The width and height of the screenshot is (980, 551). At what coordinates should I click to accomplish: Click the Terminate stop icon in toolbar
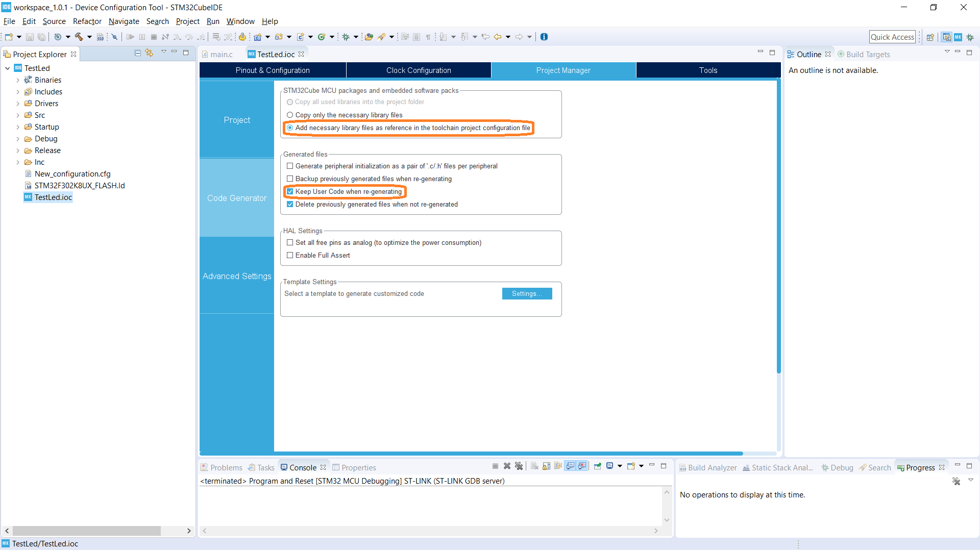coord(154,37)
